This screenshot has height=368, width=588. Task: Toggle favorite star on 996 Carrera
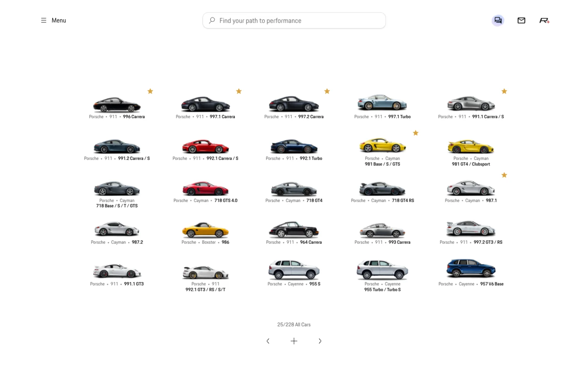tap(150, 91)
